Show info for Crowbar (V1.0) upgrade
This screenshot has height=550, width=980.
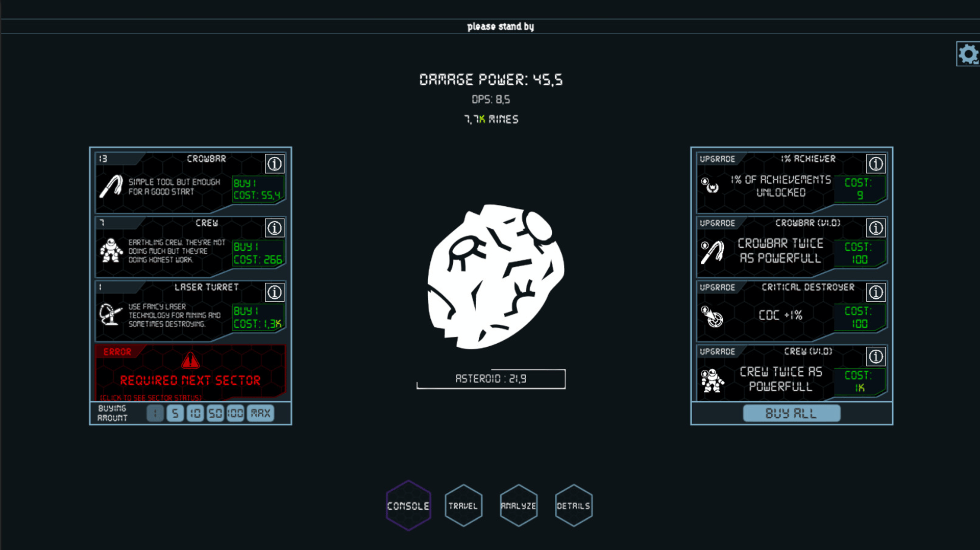(876, 228)
